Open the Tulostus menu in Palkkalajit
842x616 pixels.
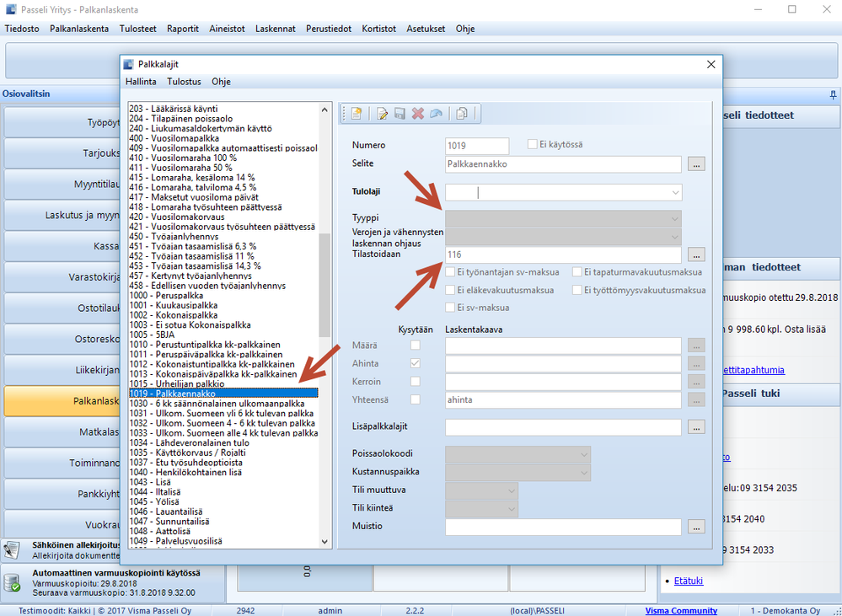click(185, 82)
